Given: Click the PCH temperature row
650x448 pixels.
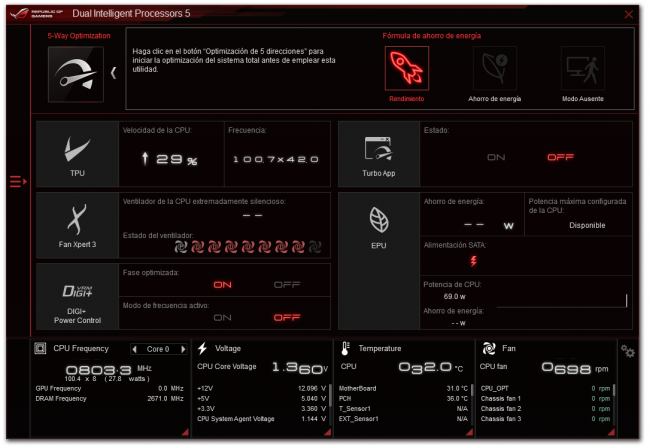Looking at the screenshot, I should [403, 399].
